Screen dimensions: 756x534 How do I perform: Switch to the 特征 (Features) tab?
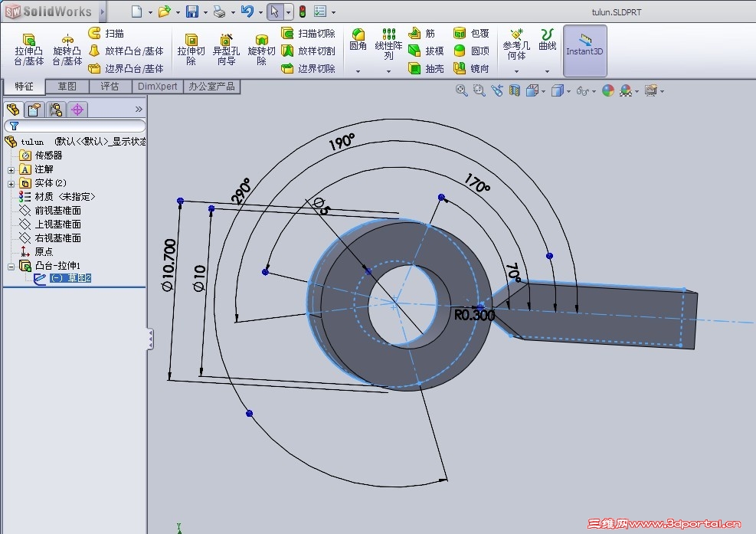(x=24, y=87)
